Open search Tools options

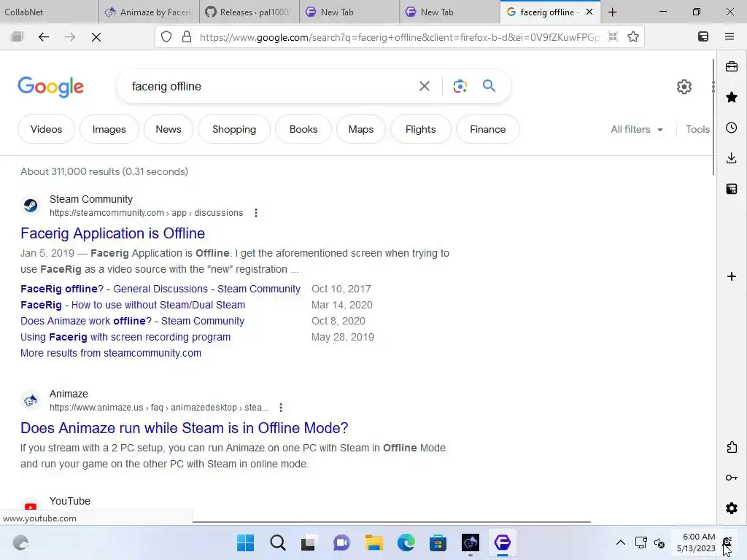click(697, 129)
